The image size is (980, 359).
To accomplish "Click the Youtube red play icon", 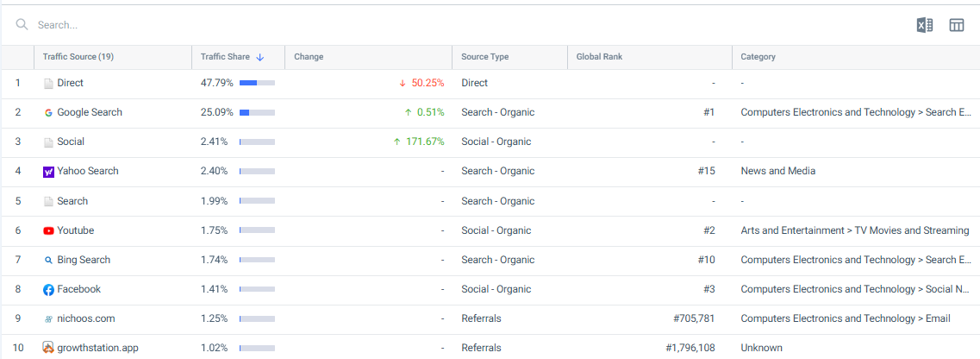I will 48,230.
